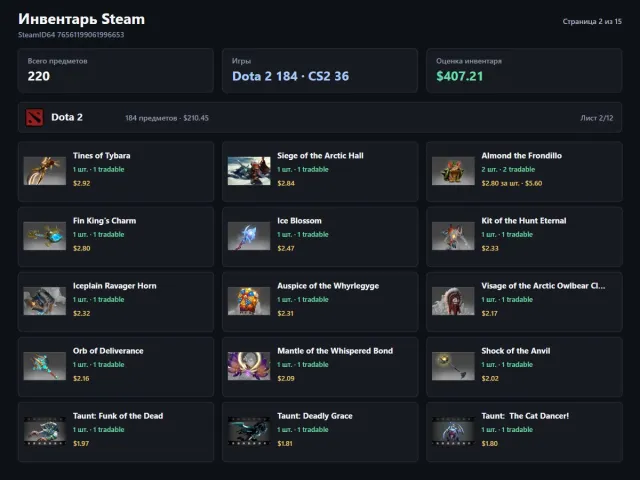Click the $1.80 Cat Dancer price
Viewport: 640px width, 480px height.
(489, 443)
